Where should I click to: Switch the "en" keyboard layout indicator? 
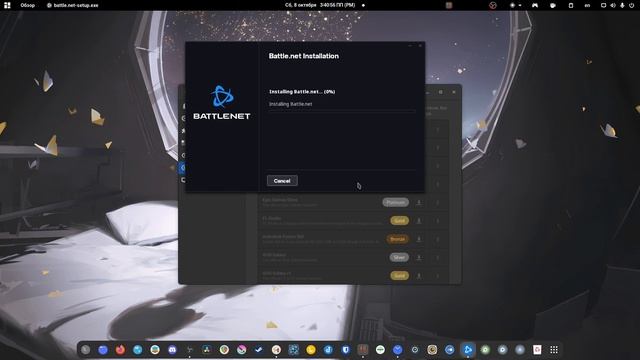click(587, 5)
